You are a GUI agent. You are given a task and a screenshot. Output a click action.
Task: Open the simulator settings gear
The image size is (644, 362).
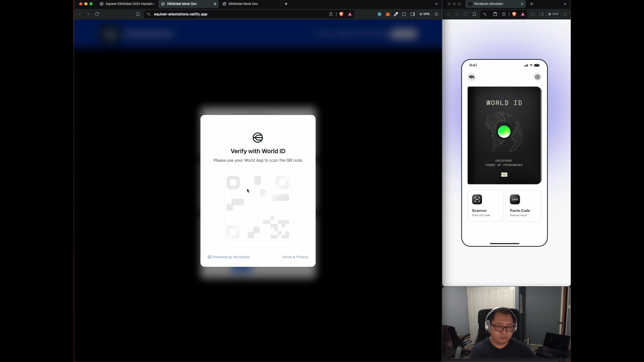(537, 77)
